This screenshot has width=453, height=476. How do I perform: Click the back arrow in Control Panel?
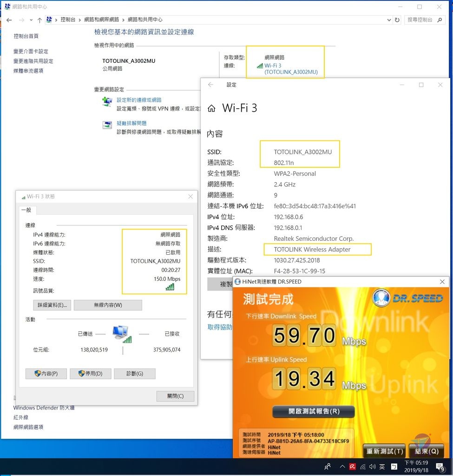9,20
